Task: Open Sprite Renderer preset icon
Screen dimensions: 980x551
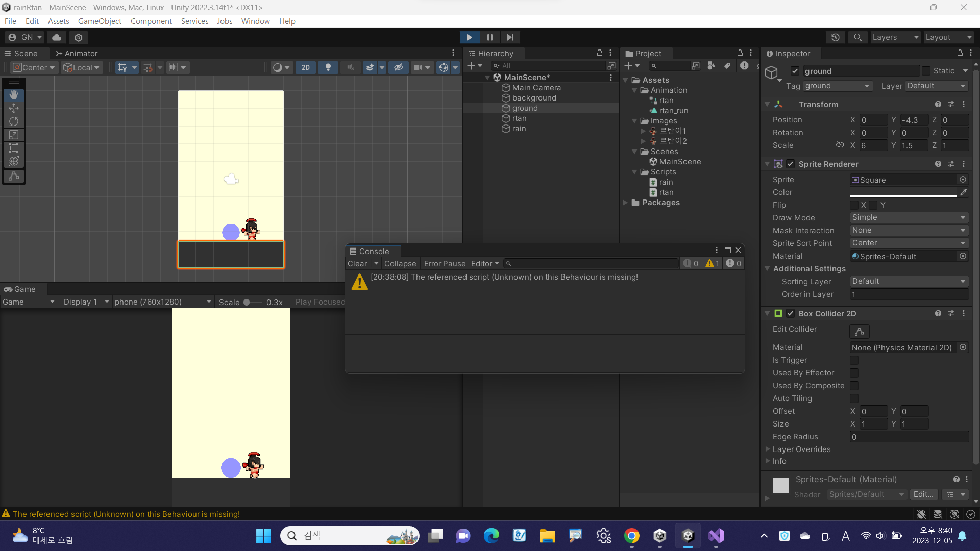Action: tap(951, 164)
